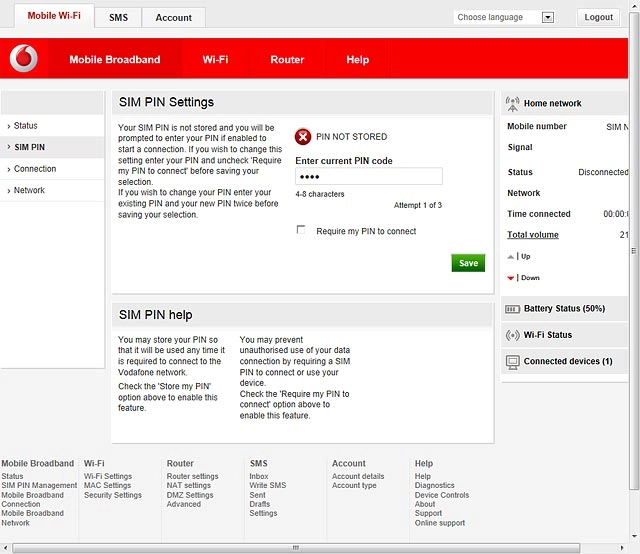Open Support footer link under Help
The image size is (640, 554).
click(428, 513)
